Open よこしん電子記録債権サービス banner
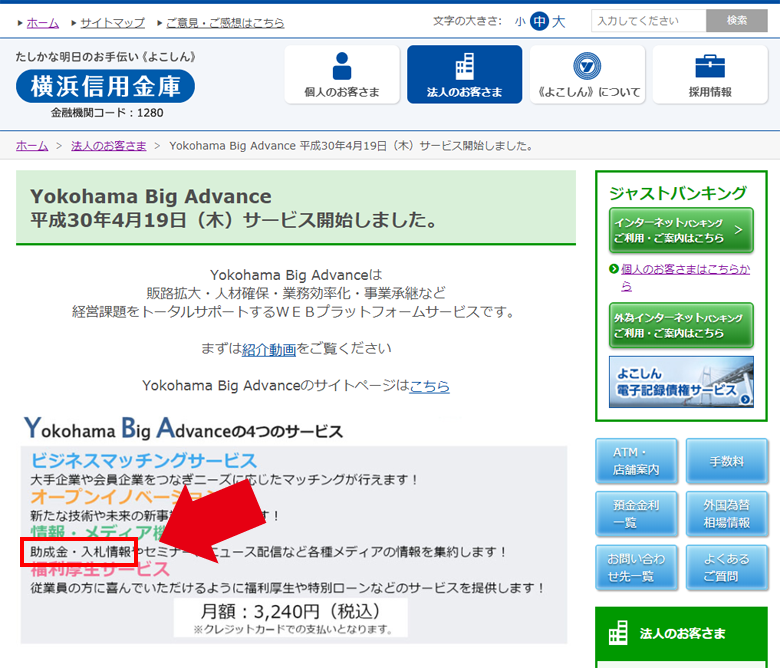This screenshot has width=780, height=668. (x=681, y=382)
